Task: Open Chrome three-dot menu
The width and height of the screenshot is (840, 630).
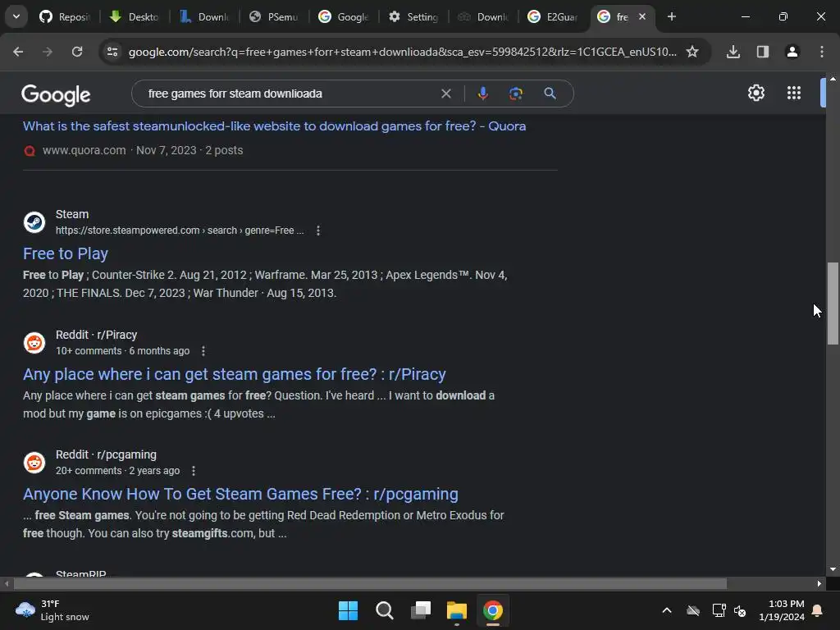Action: click(822, 52)
